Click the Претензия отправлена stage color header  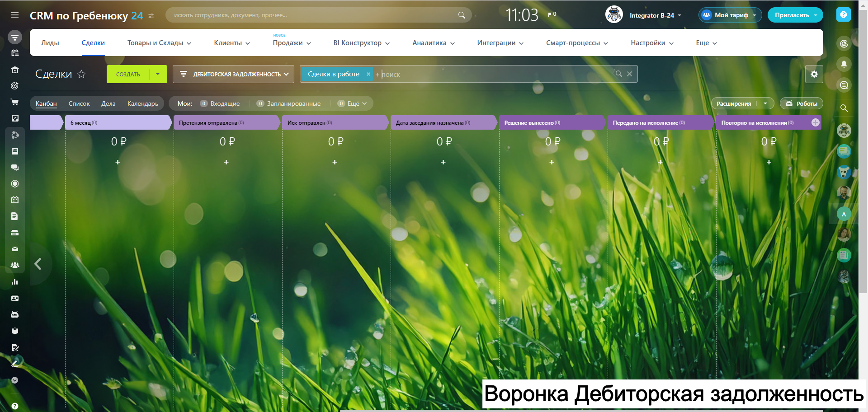[226, 122]
